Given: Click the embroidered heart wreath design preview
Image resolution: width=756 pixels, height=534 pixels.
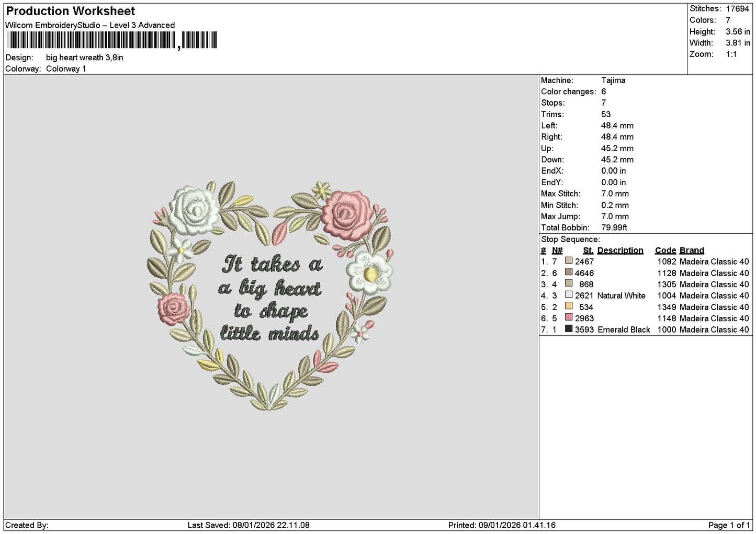Looking at the screenshot, I should (270, 295).
